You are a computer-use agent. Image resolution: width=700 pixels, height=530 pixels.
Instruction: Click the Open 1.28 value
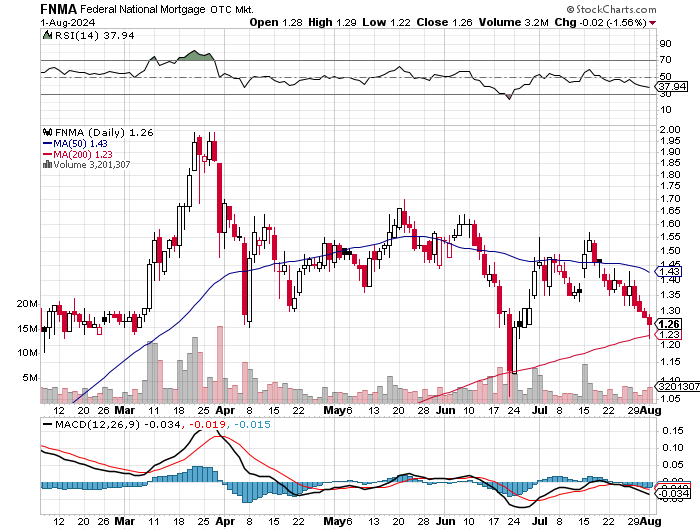point(276,22)
